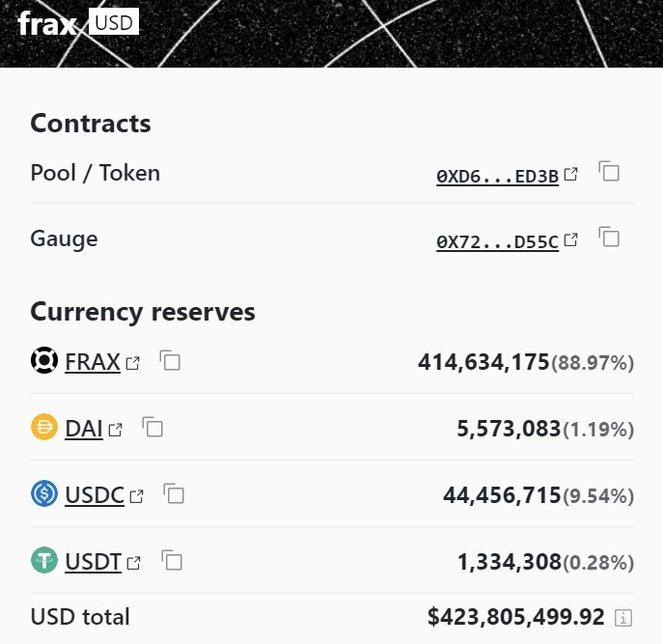Copy the Pool / Token contract address

[x=609, y=173]
